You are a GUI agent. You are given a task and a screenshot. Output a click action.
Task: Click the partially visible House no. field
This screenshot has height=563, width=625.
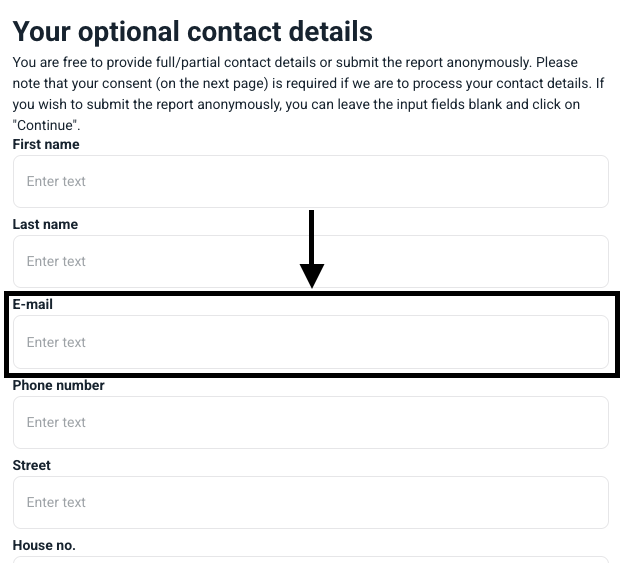pos(310,558)
